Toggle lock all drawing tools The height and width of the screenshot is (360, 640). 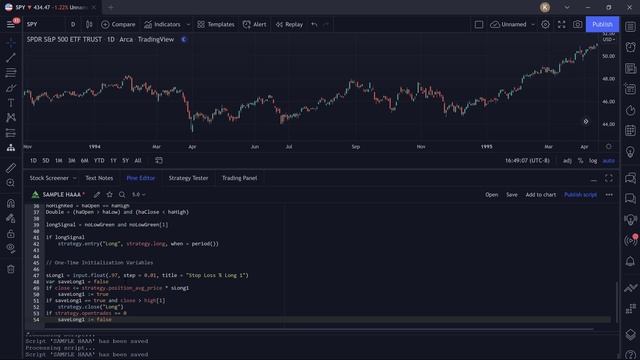11,233
